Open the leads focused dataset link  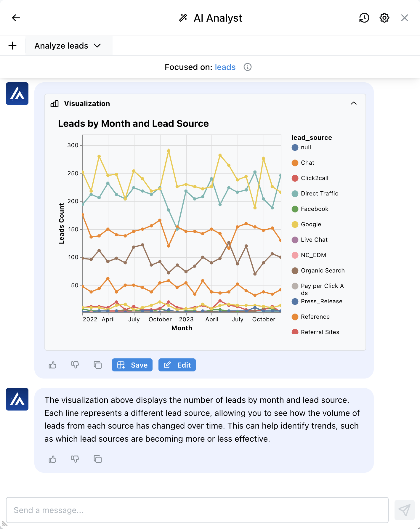(x=225, y=67)
